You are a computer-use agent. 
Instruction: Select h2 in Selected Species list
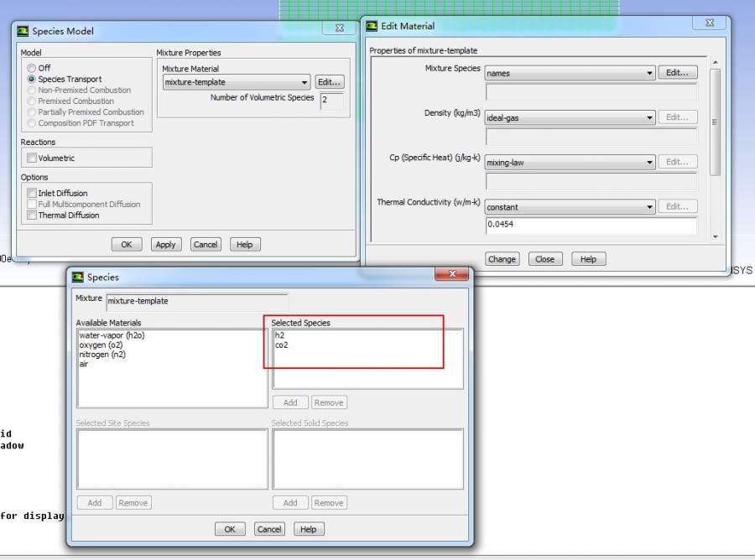tap(279, 335)
